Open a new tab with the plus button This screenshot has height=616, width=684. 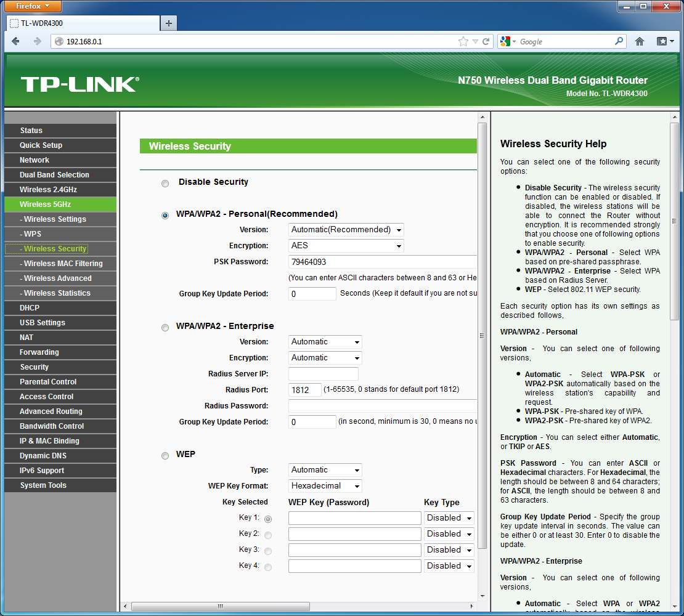[169, 23]
